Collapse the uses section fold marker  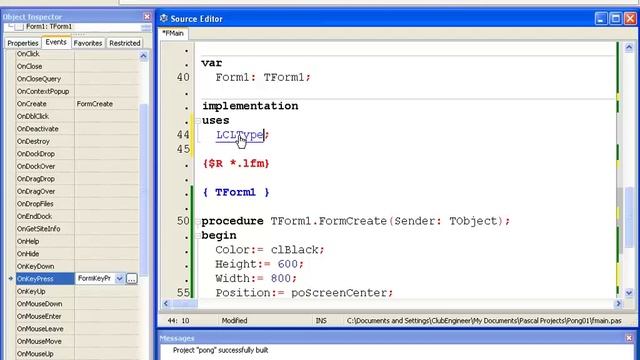click(x=198, y=120)
